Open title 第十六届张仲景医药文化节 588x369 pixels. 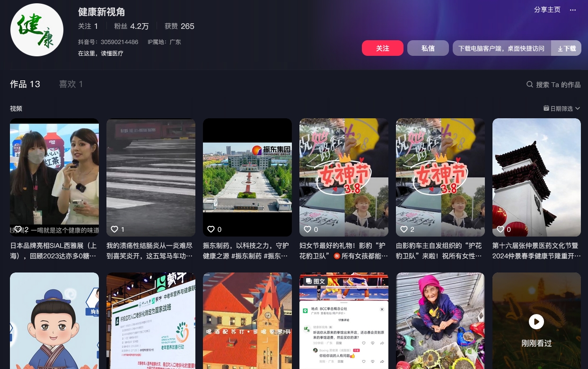(x=536, y=251)
